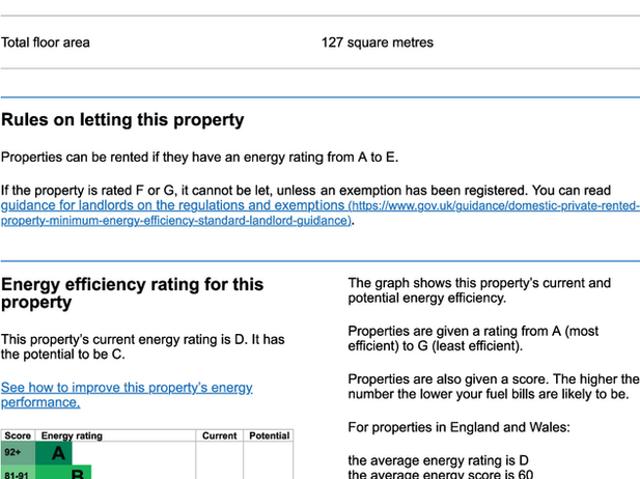Click the 'Rules on letting this property' heading
Viewport: 640px width, 479px height.
[122, 120]
